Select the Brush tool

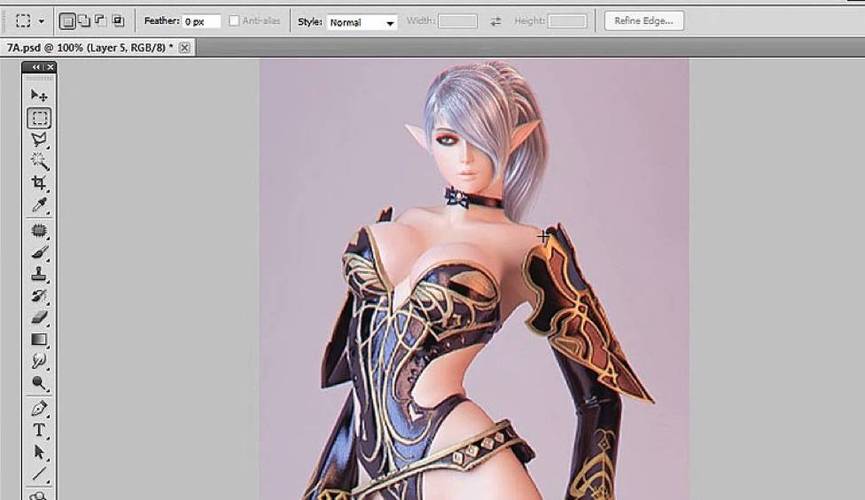(x=39, y=252)
